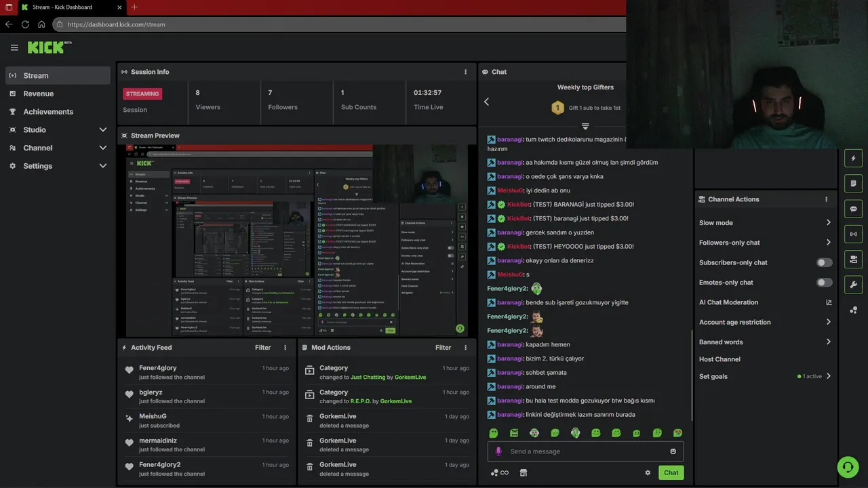Image resolution: width=868 pixels, height=488 pixels.
Task: Insert the last heart-eyes emote in quick row
Action: pyautogui.click(x=677, y=433)
